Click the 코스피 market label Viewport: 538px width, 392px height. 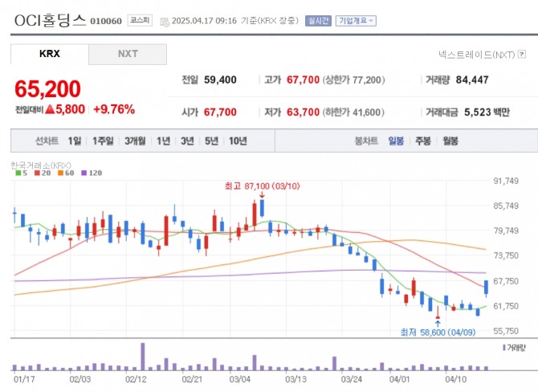[x=140, y=20]
